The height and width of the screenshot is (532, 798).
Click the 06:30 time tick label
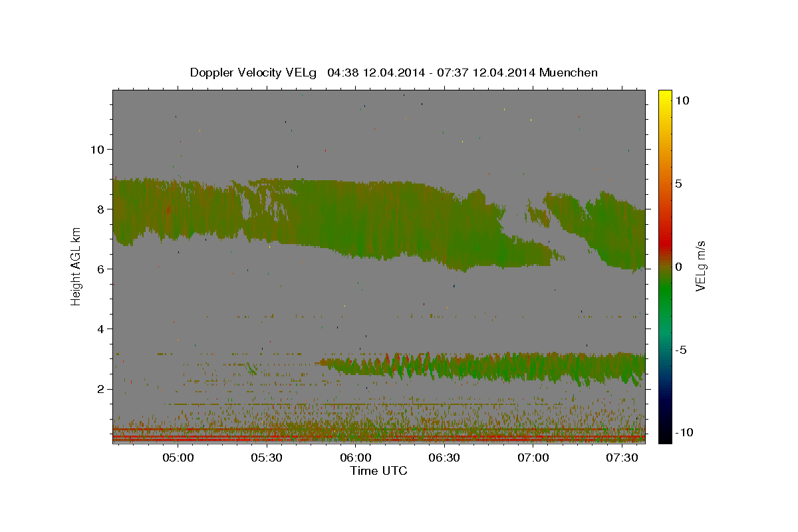[x=445, y=458]
